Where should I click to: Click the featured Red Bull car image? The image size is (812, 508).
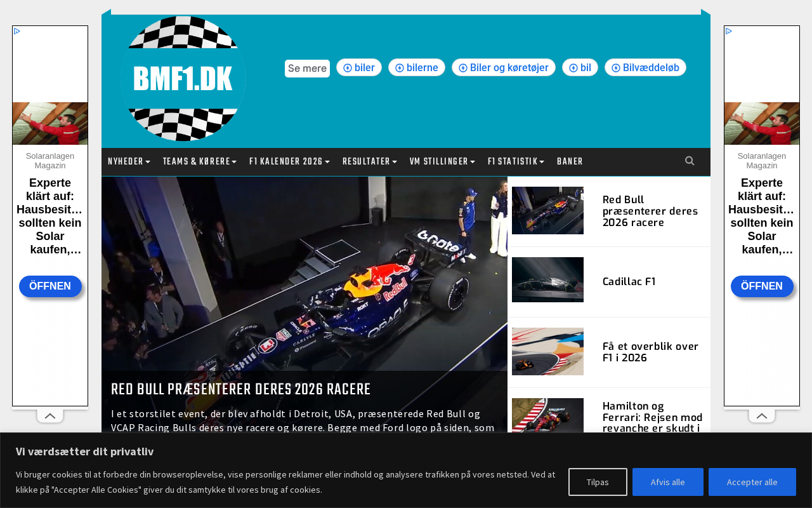point(304,273)
